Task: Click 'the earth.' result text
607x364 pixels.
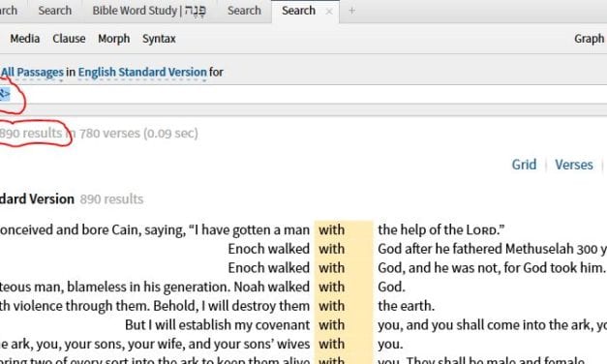Action: click(406, 306)
